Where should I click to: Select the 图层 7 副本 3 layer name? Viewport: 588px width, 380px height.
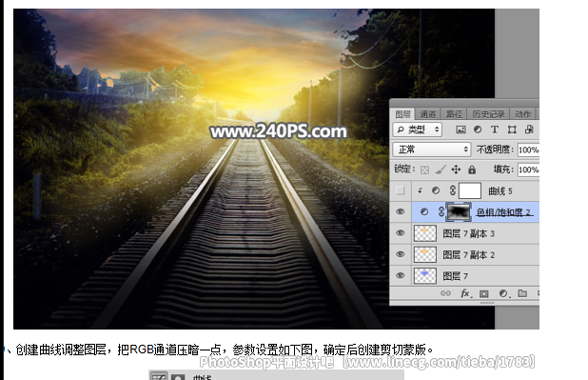pos(469,233)
